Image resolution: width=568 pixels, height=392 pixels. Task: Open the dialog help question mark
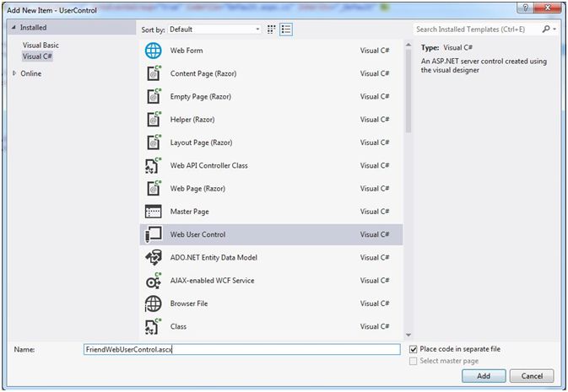pyautogui.click(x=526, y=8)
